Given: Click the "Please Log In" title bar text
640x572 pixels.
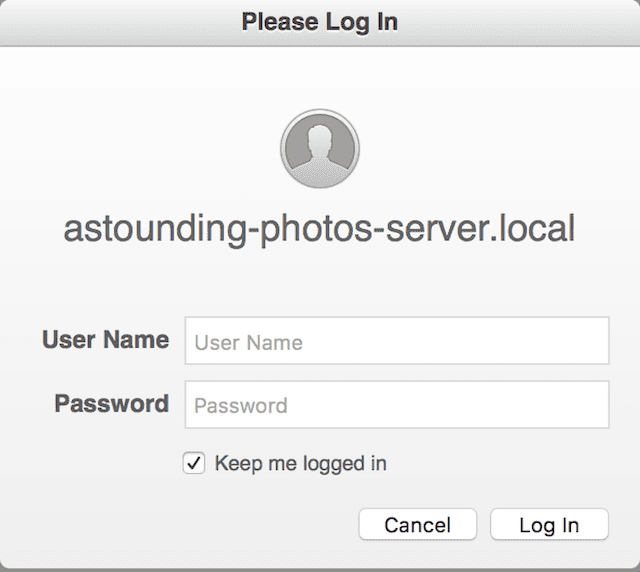Looking at the screenshot, I should pos(320,21).
